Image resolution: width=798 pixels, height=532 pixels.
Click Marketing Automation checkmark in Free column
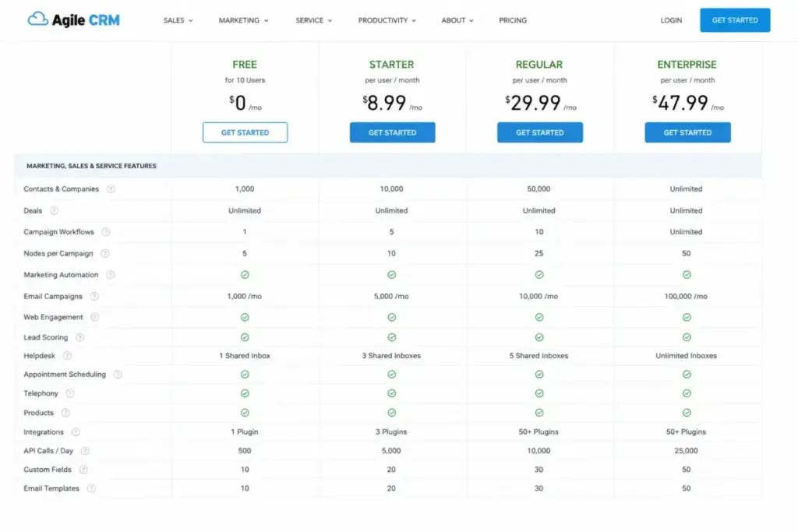[x=245, y=275]
